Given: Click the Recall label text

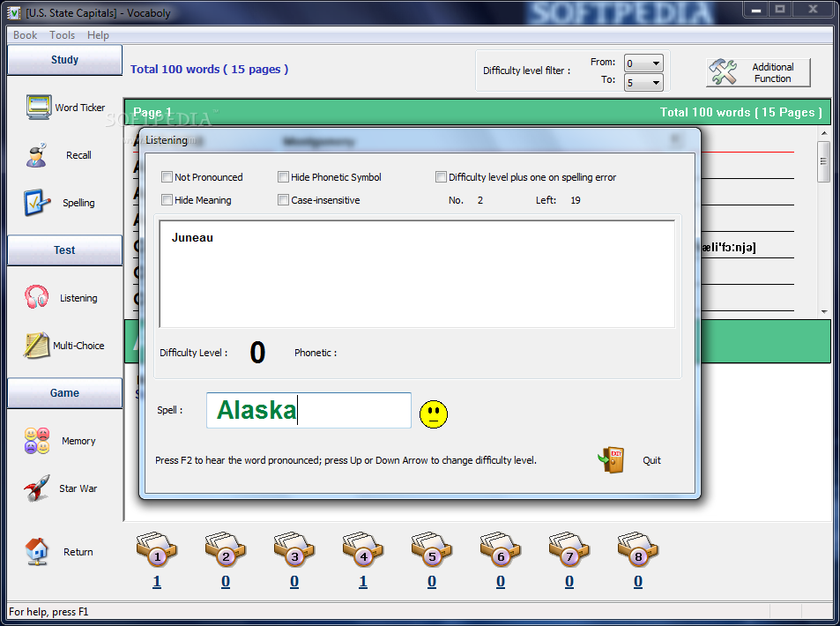Looking at the screenshot, I should coord(78,155).
